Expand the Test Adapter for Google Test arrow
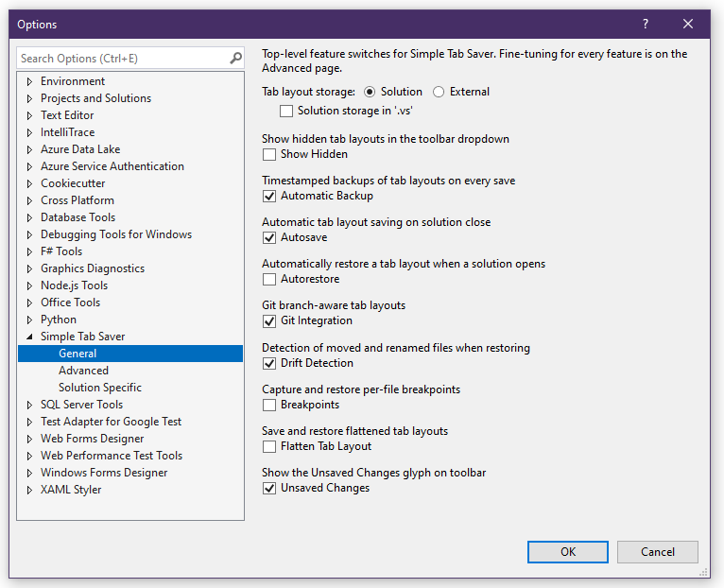 pos(29,422)
